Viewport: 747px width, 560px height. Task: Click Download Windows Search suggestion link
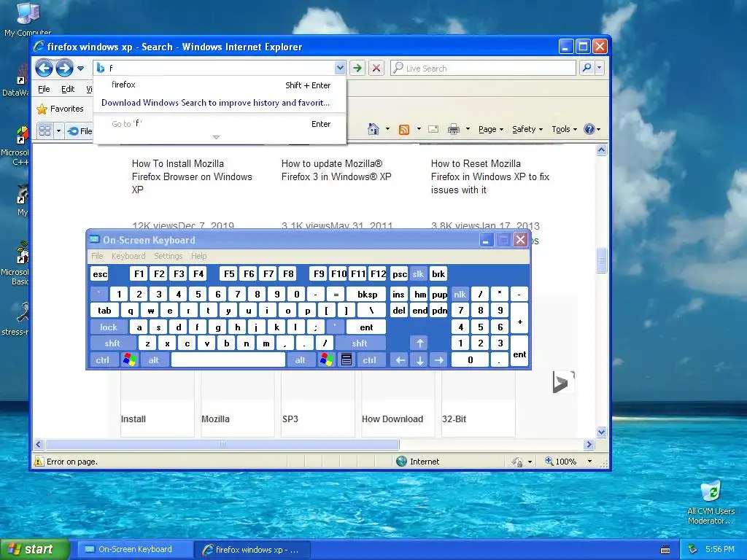[215, 103]
